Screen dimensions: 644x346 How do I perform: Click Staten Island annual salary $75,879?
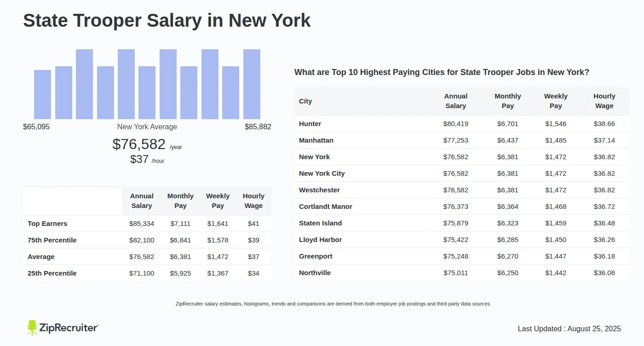tap(456, 223)
